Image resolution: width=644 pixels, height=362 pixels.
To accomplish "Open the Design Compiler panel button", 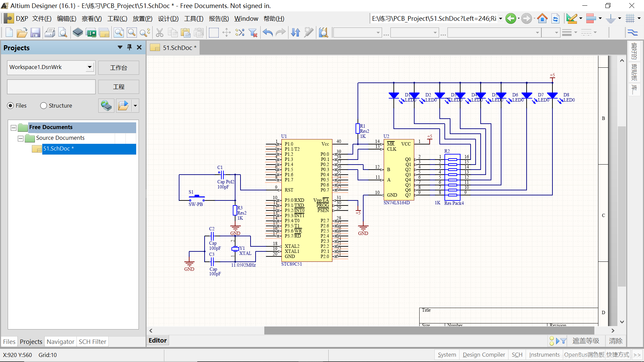I will 484,355.
